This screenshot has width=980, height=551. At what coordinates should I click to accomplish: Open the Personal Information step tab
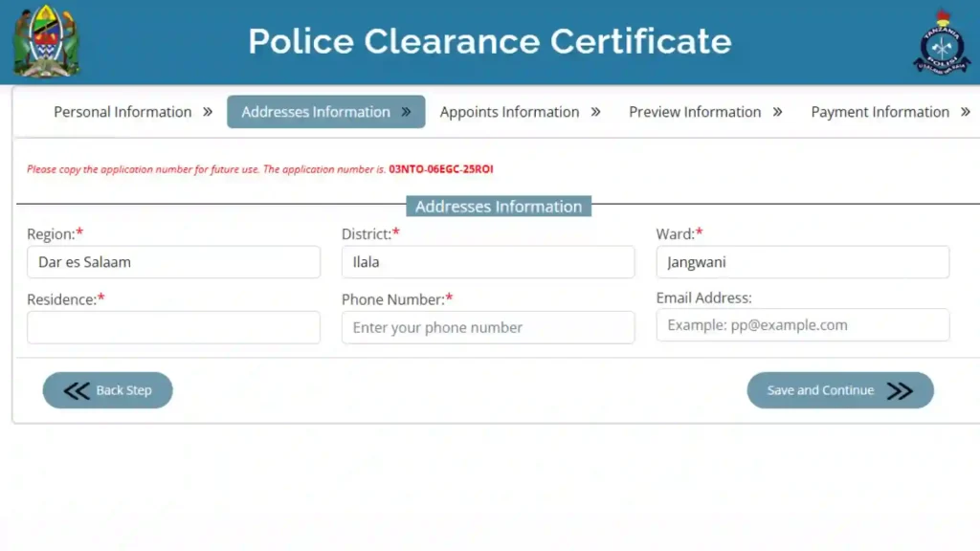pos(133,112)
